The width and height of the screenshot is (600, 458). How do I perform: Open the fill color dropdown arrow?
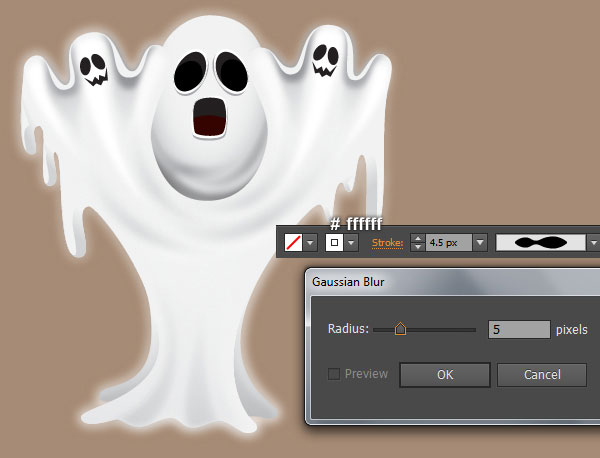[x=310, y=243]
